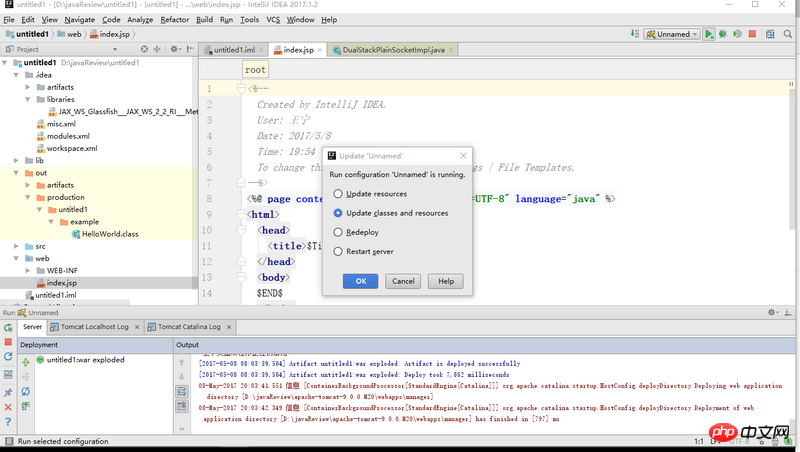Open the Run panel settings gear
This screenshot has height=452, width=800.
[771, 312]
